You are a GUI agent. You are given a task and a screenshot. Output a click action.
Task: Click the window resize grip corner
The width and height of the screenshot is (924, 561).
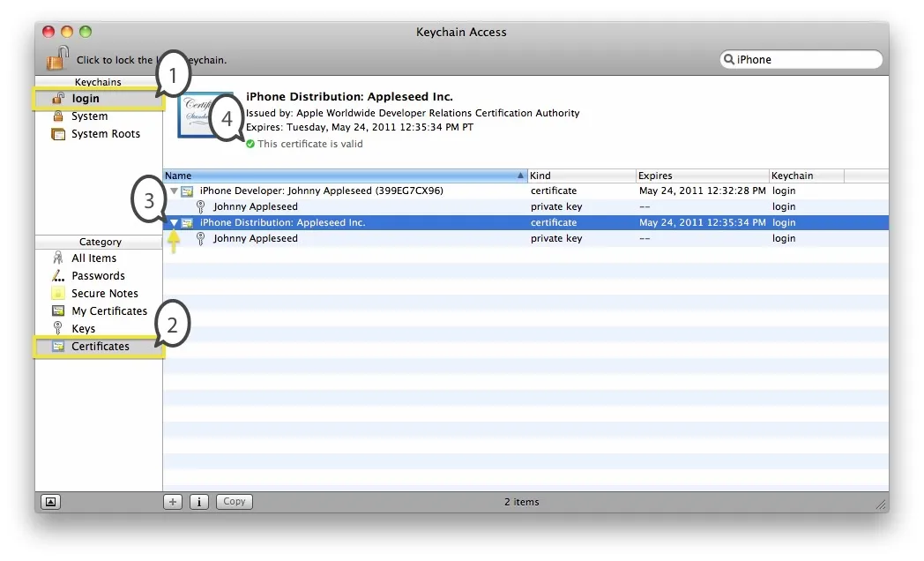[x=881, y=505]
